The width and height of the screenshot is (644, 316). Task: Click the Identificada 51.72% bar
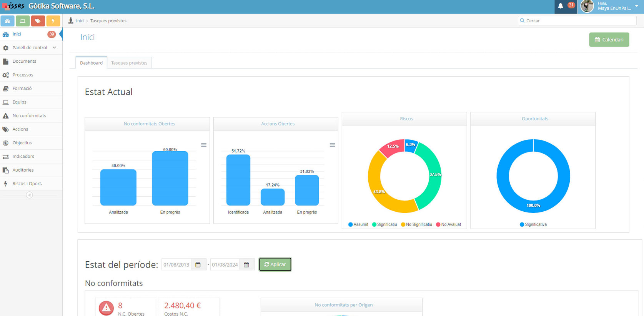tap(238, 180)
